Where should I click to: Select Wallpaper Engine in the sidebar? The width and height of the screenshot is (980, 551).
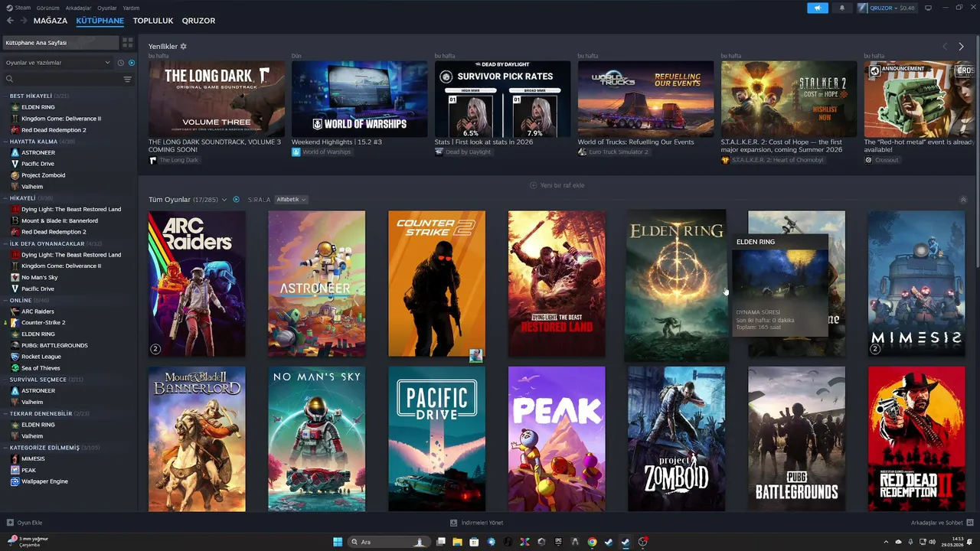[44, 481]
